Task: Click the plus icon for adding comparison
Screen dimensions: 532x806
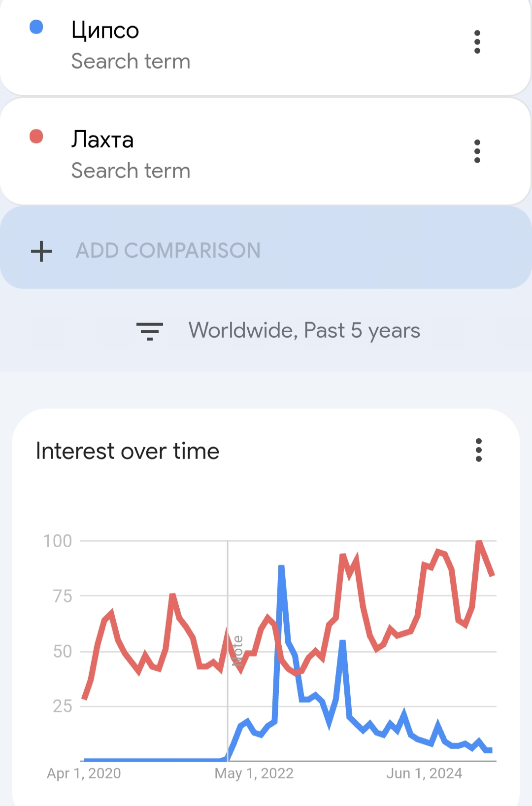Action: tap(41, 251)
